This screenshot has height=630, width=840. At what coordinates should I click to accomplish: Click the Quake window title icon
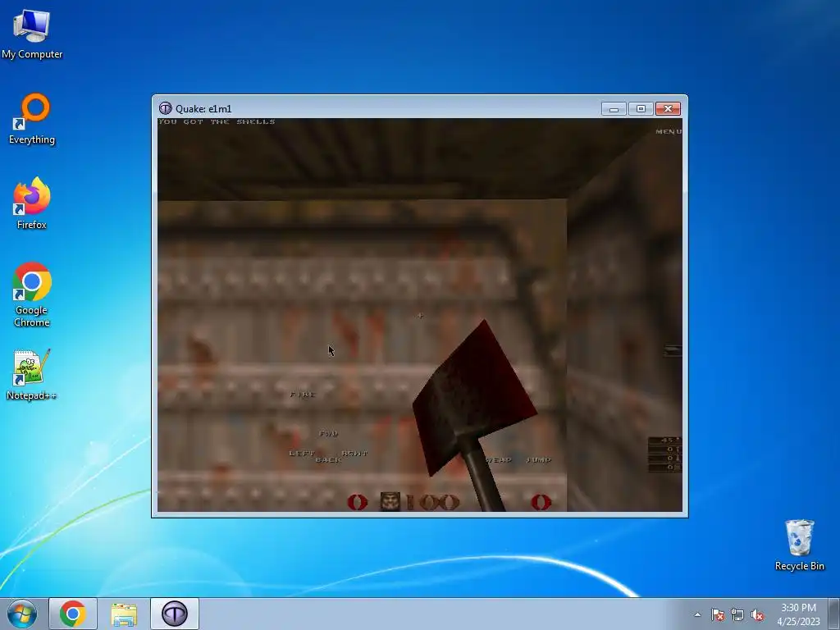pyautogui.click(x=165, y=108)
